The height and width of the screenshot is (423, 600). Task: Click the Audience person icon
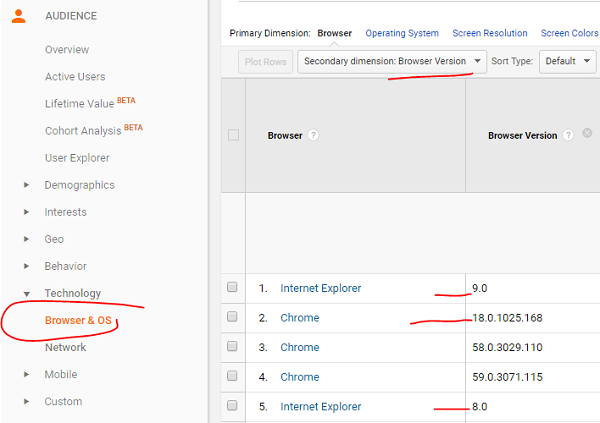[x=18, y=16]
